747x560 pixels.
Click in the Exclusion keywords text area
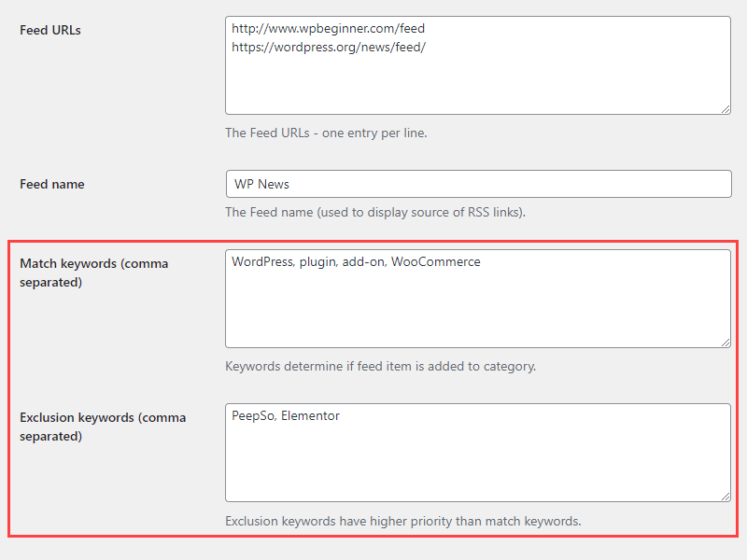tap(477, 462)
